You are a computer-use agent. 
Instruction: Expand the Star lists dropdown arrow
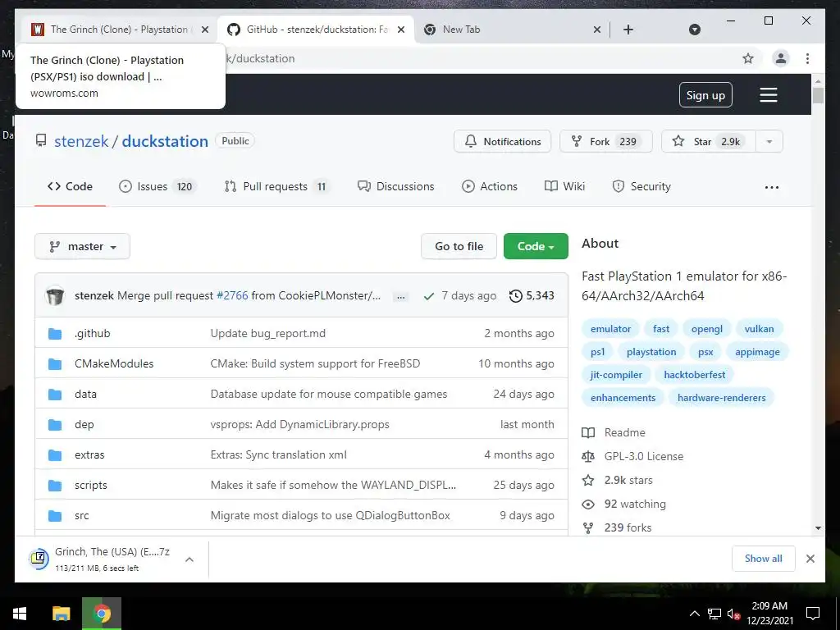[769, 141]
